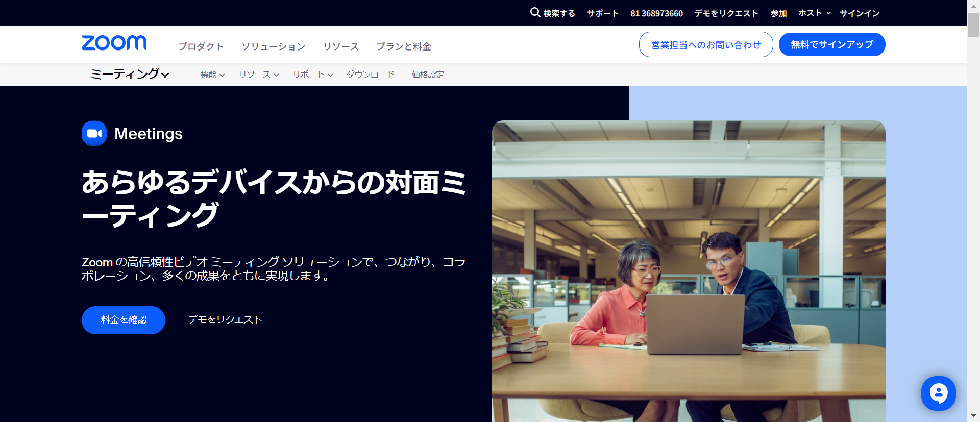Click the phone number 81 368973660
The height and width of the screenshot is (422, 980).
pyautogui.click(x=656, y=13)
